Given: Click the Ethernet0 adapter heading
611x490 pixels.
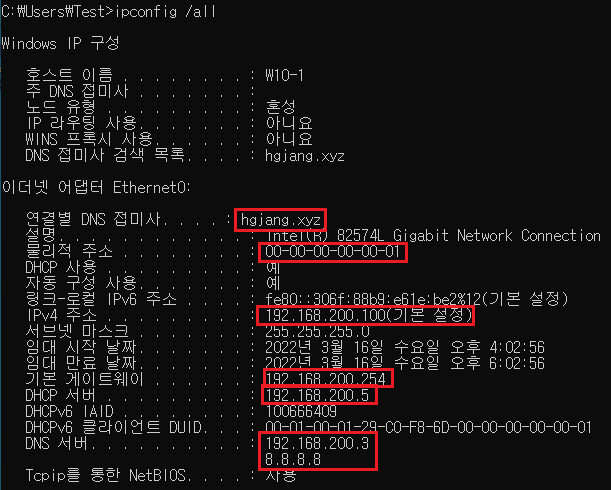Looking at the screenshot, I should [96, 188].
